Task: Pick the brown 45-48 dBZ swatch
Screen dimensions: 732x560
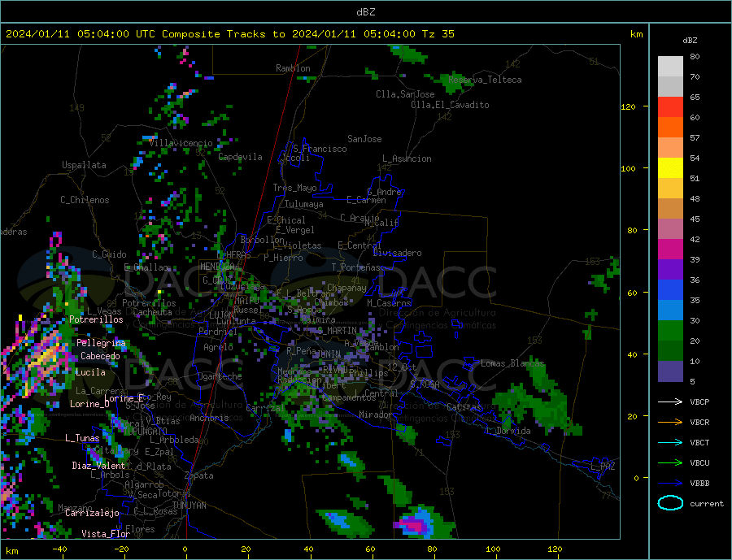Action: [670, 209]
